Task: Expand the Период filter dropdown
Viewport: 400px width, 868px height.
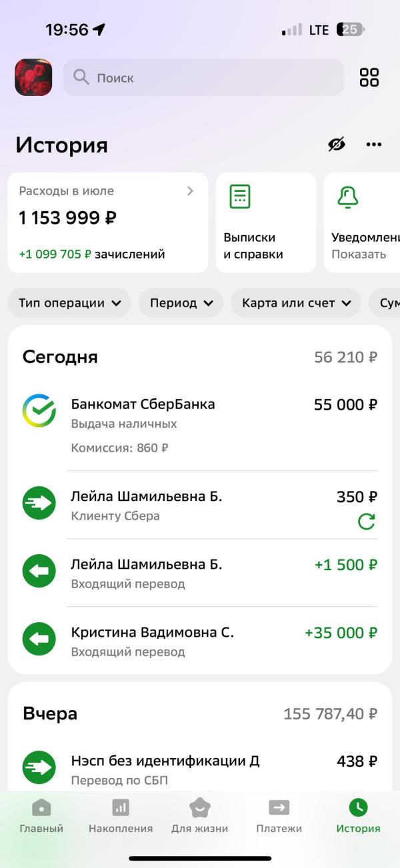Action: pos(181,303)
